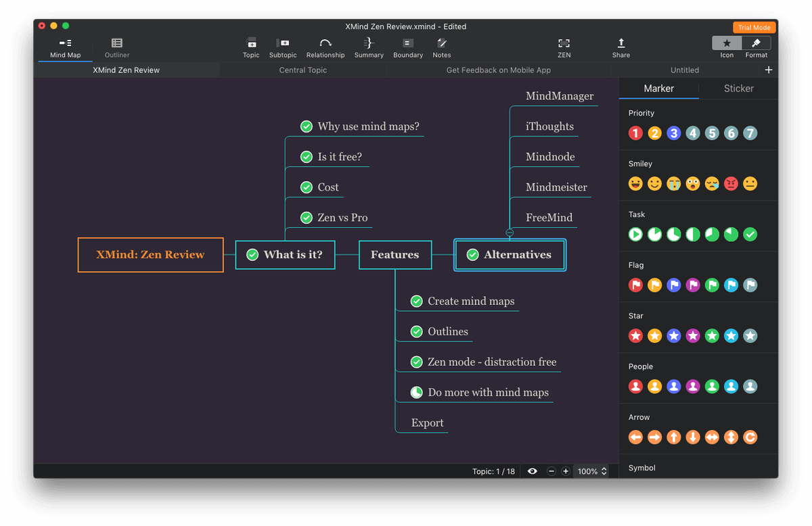Apply the Task half-done marker
The height and width of the screenshot is (526, 812).
[x=693, y=235]
